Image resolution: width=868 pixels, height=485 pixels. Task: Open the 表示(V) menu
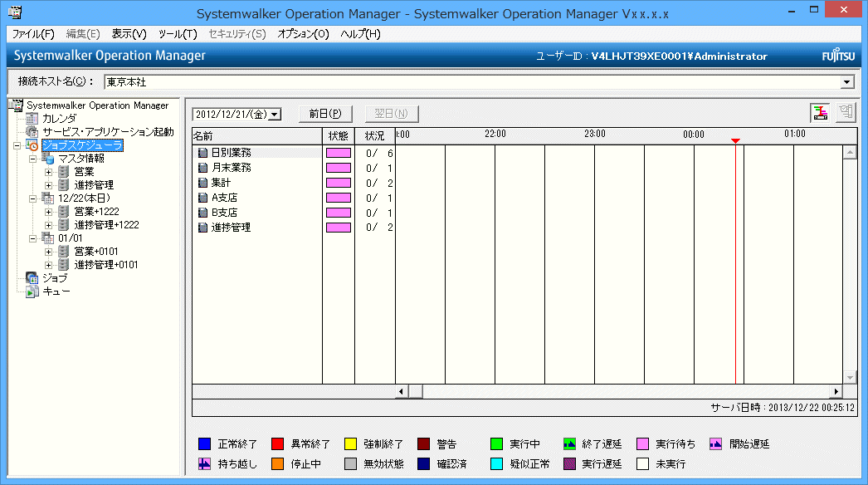point(129,34)
